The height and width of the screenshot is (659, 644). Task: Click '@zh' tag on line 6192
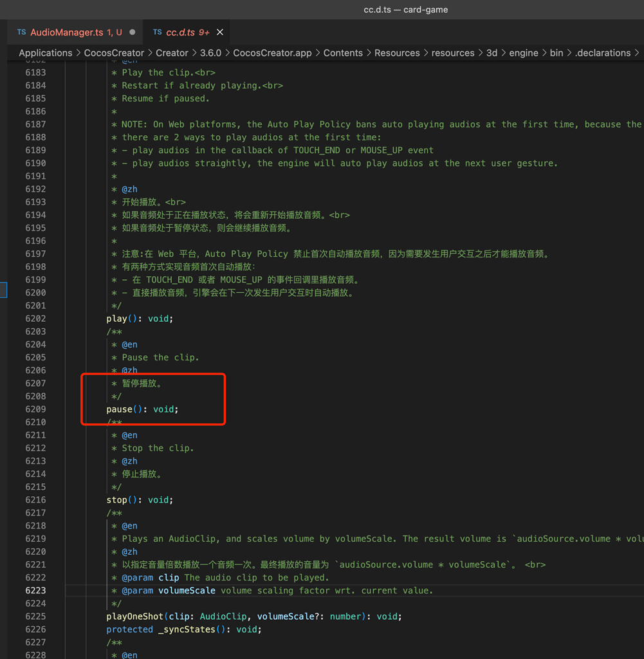pos(129,189)
